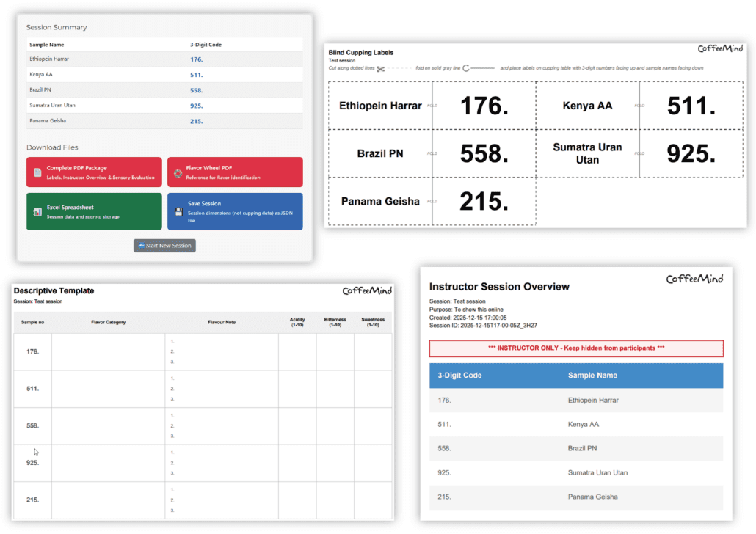Click CoffeeMind logo on Descriptive Template page
The height and width of the screenshot is (534, 756).
click(x=367, y=291)
